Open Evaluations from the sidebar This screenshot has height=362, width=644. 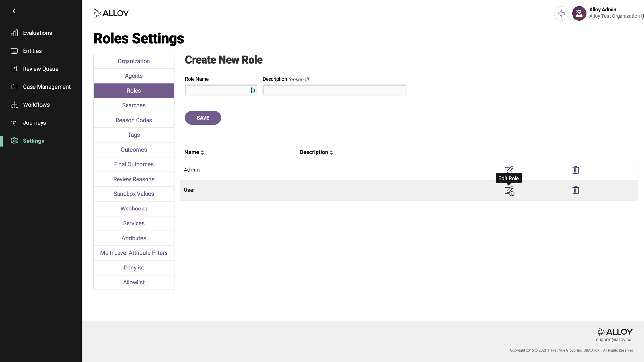pos(37,33)
